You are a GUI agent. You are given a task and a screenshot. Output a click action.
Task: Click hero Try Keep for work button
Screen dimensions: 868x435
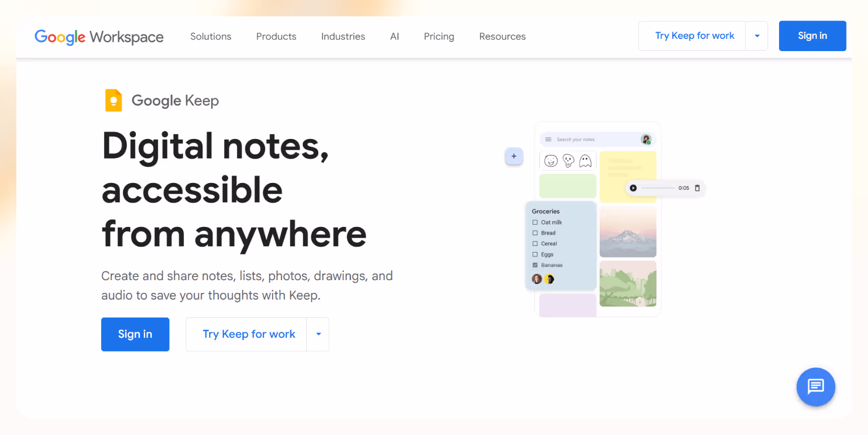[246, 334]
